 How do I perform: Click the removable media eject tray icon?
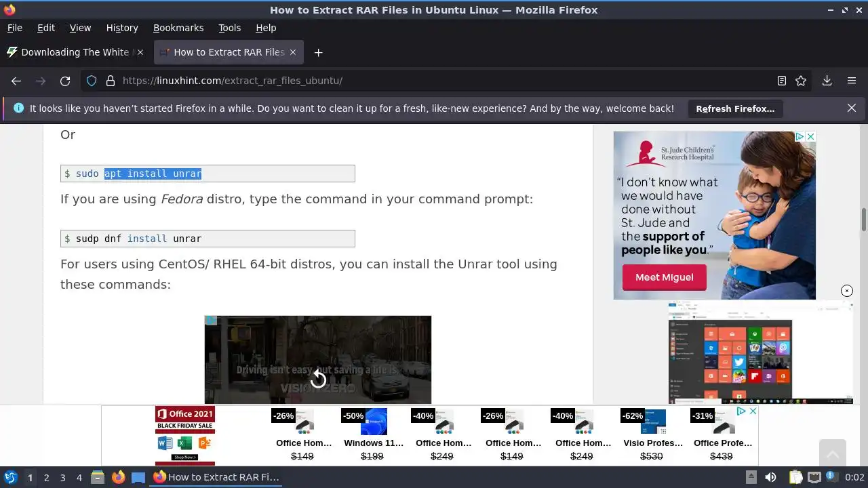click(751, 477)
